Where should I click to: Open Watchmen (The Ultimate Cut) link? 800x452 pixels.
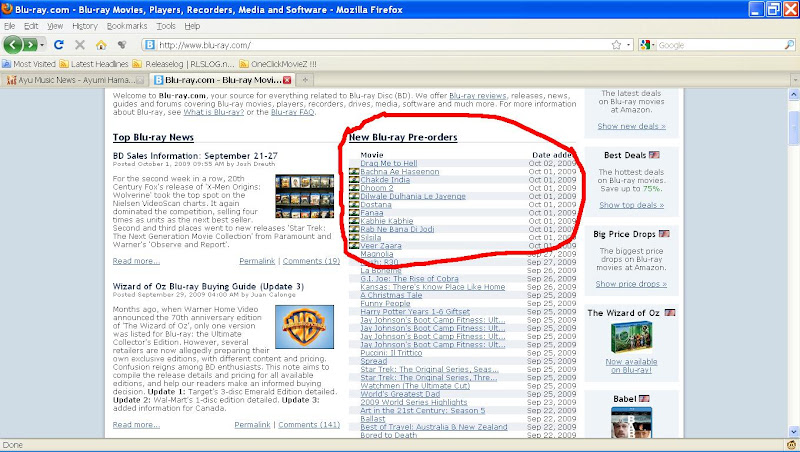(x=415, y=386)
